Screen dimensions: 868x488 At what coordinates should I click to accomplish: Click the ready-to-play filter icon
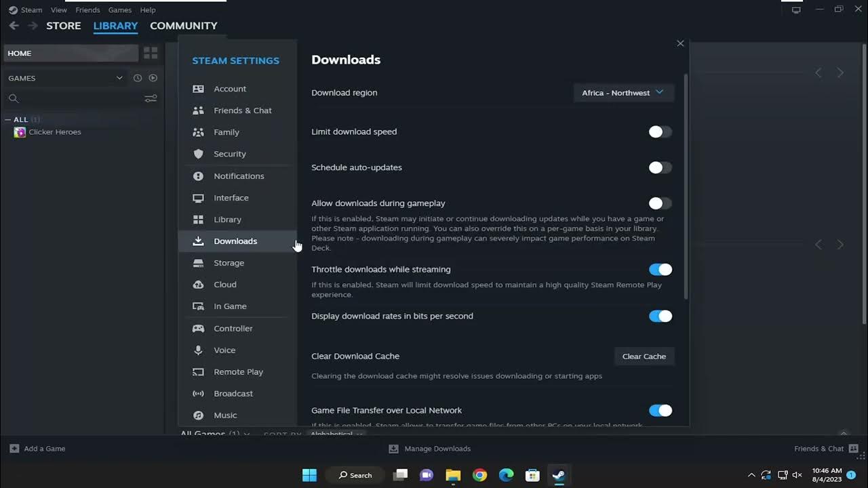point(153,78)
